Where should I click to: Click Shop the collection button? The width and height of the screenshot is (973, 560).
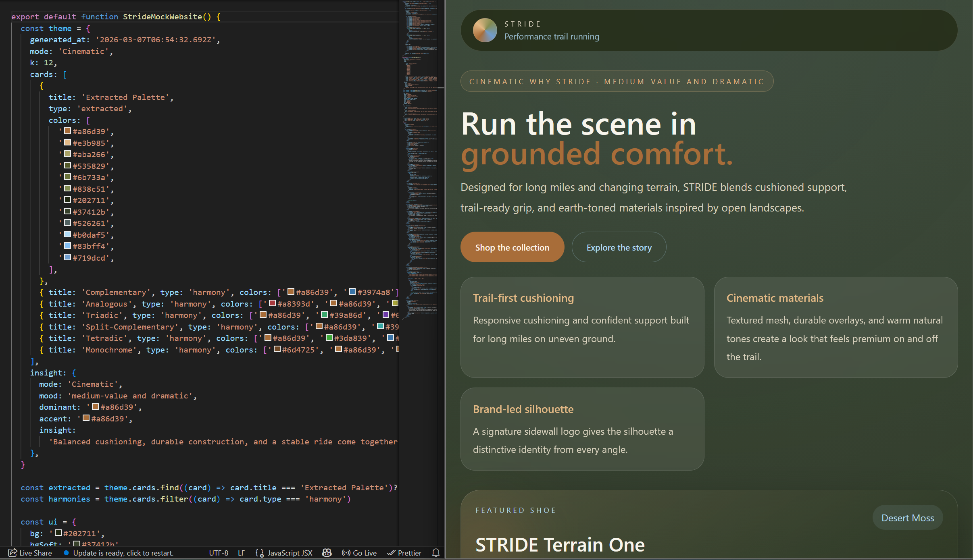coord(512,247)
